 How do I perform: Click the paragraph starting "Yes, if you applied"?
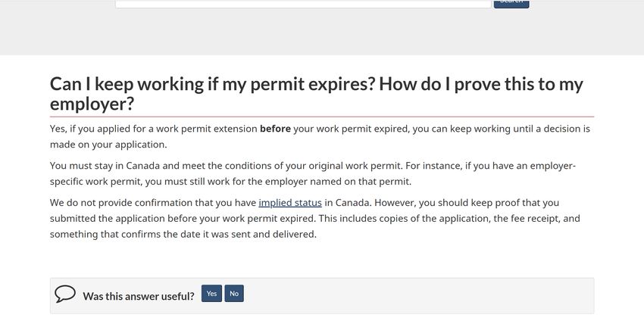320,136
